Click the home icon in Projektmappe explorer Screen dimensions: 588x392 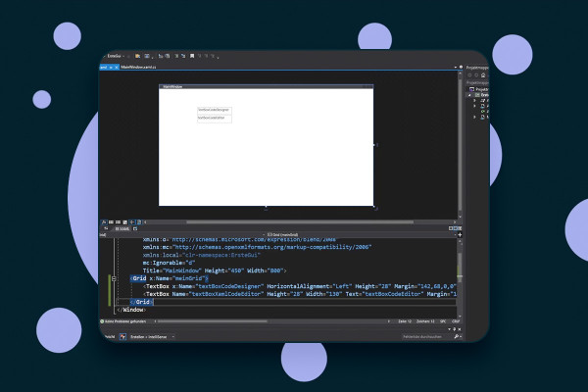point(483,75)
